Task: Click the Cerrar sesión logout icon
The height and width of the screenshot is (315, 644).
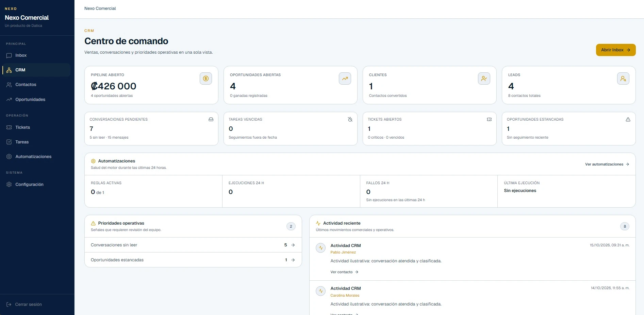Action: [9, 304]
